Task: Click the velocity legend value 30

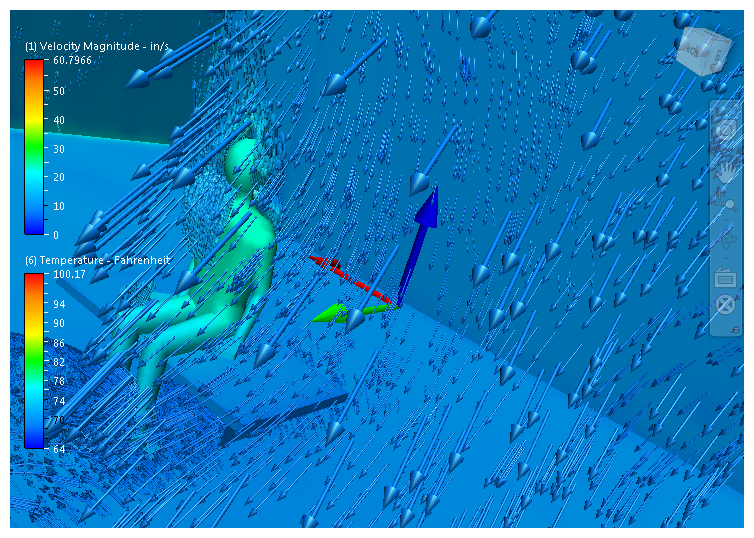Action: pos(59,149)
